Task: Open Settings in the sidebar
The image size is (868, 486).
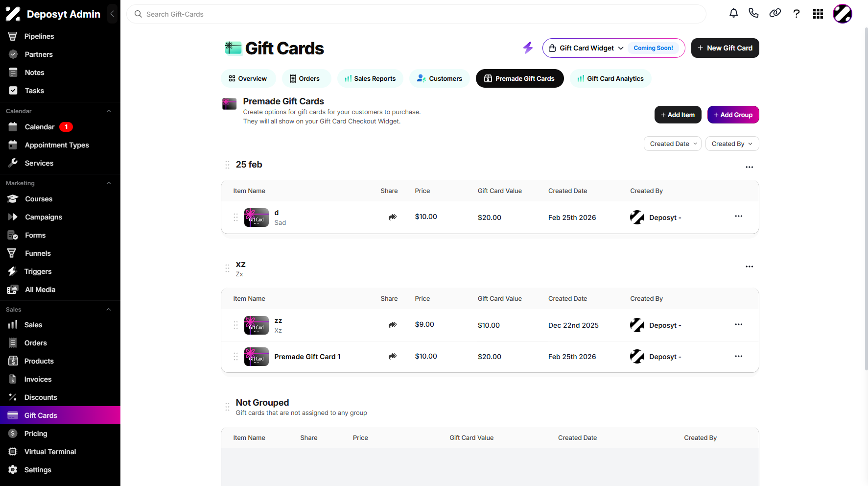Action: point(60,470)
